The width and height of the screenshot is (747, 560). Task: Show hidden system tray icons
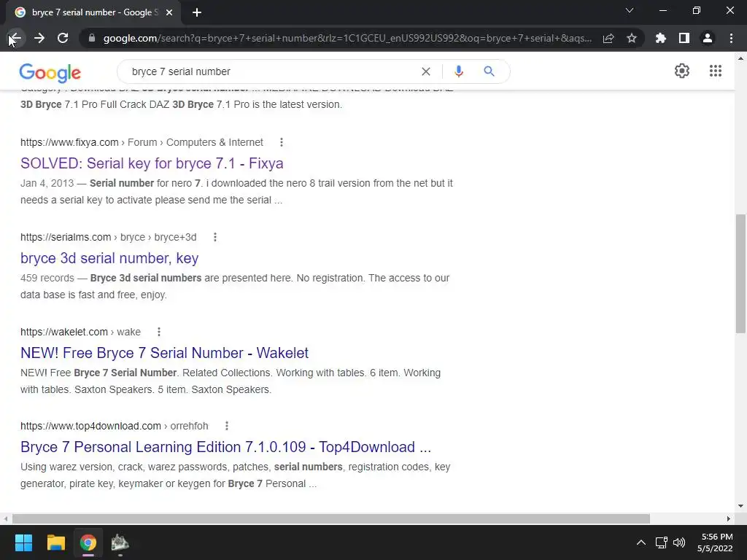click(641, 542)
